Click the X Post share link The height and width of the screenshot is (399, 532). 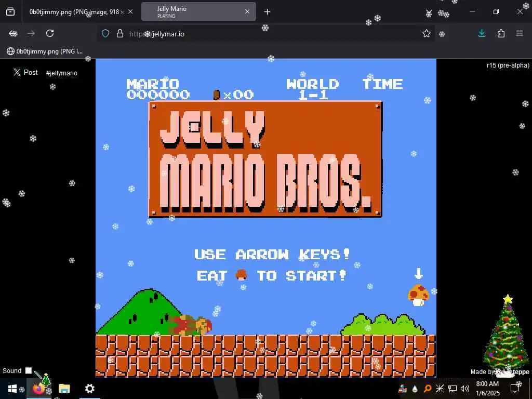pyautogui.click(x=26, y=72)
